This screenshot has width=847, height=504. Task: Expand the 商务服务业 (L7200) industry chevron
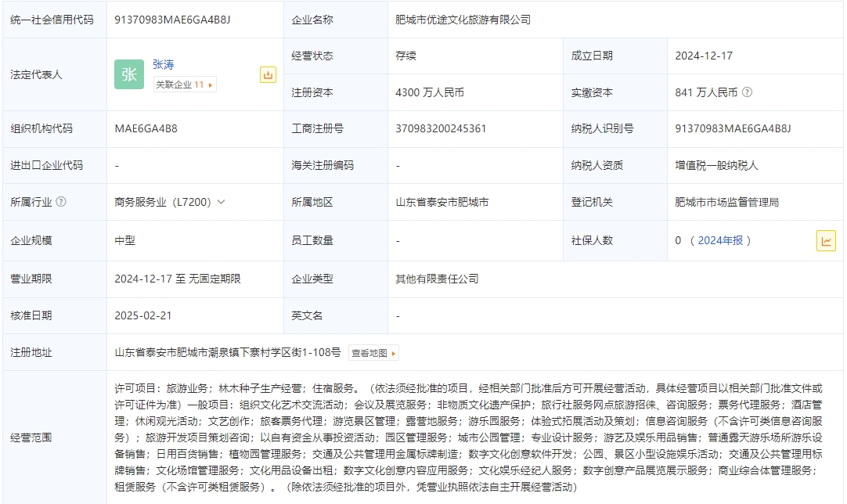(x=221, y=202)
